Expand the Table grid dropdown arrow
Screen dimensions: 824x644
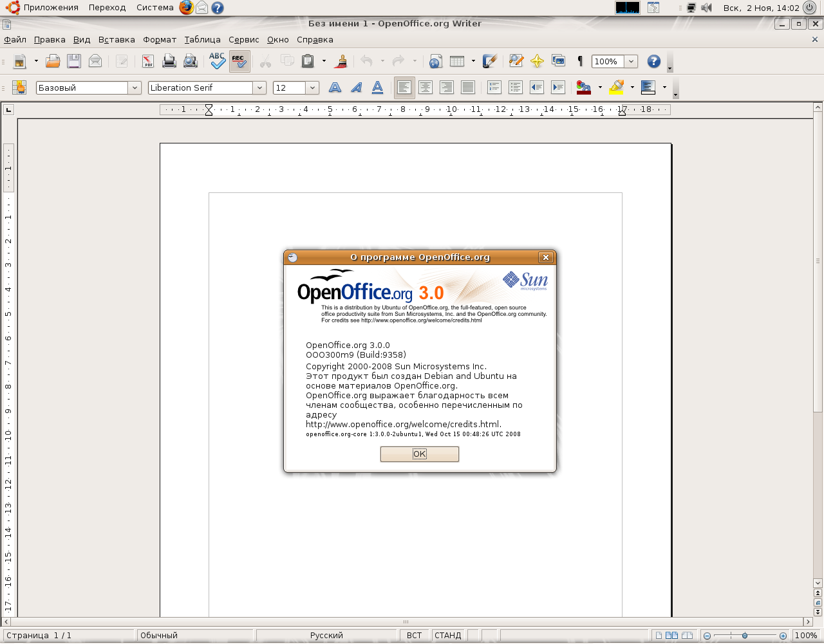click(x=473, y=61)
